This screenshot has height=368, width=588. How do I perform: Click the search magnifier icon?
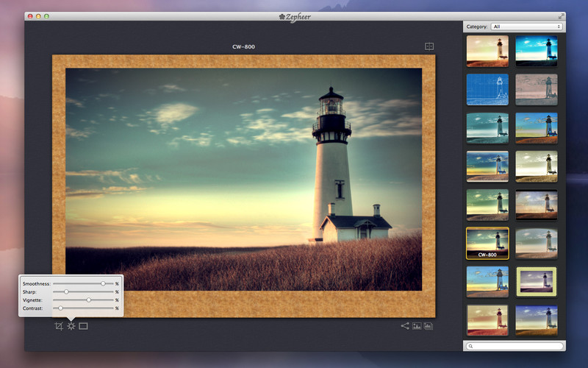(470, 346)
